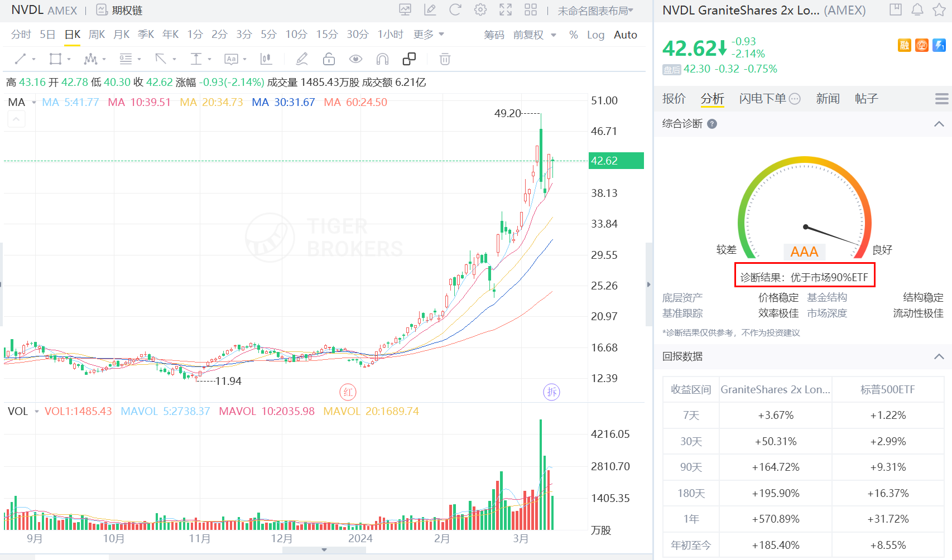Select the arrow drawing tool
The image size is (952, 560).
click(161, 59)
